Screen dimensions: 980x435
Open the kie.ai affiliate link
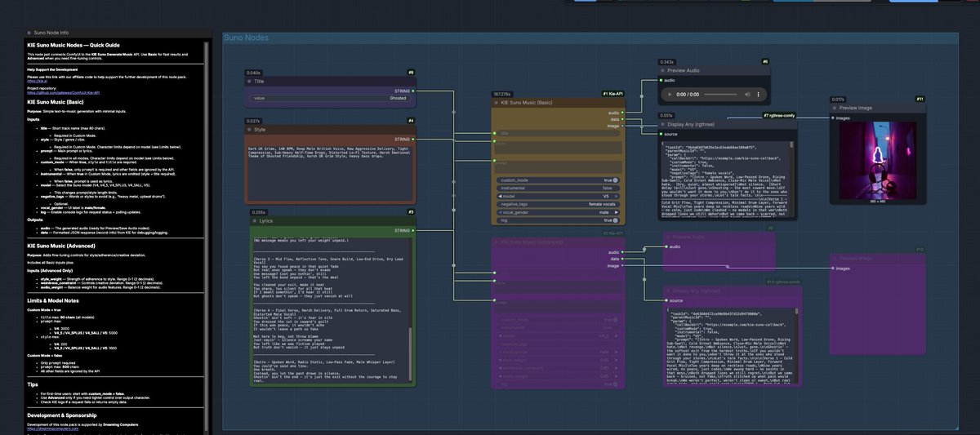tap(36, 82)
